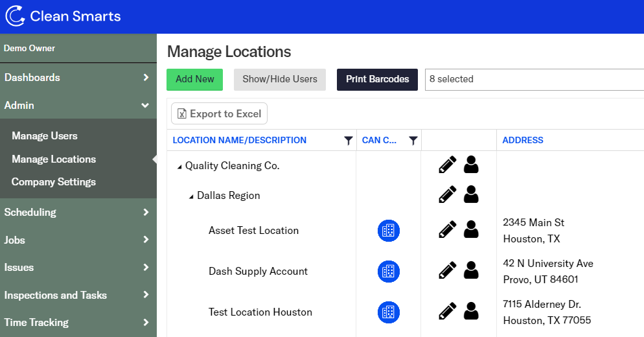Click the Clean Smarts logo icon

pyautogui.click(x=15, y=16)
